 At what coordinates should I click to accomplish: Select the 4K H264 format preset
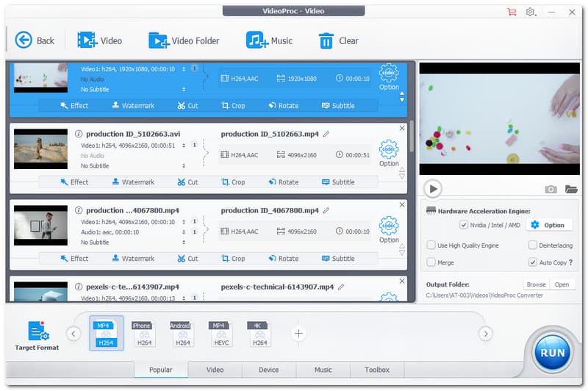[259, 334]
